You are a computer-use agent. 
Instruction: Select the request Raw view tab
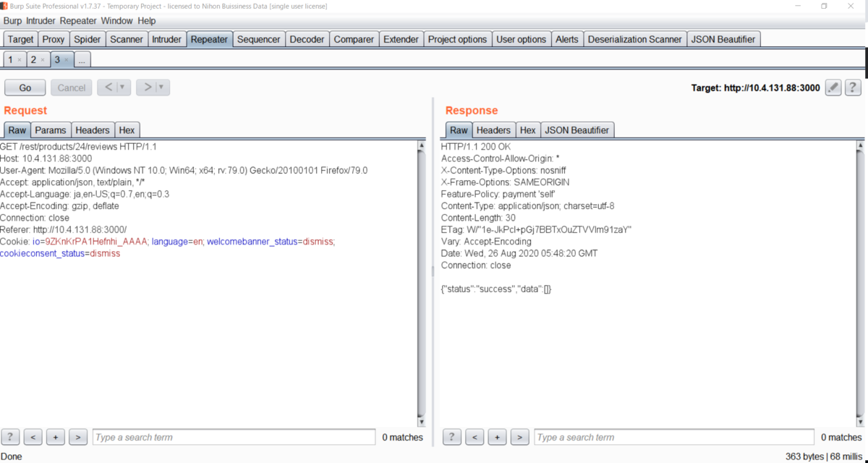(17, 130)
